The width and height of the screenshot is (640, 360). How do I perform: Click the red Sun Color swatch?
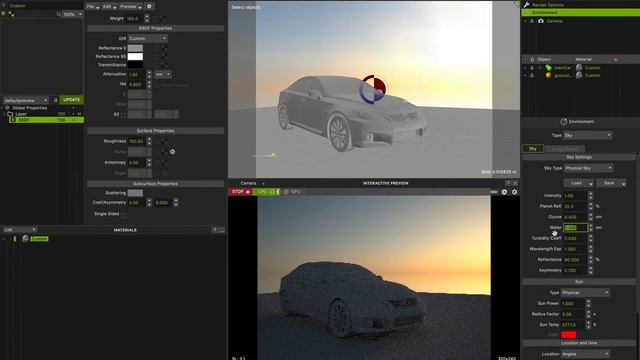[568, 335]
